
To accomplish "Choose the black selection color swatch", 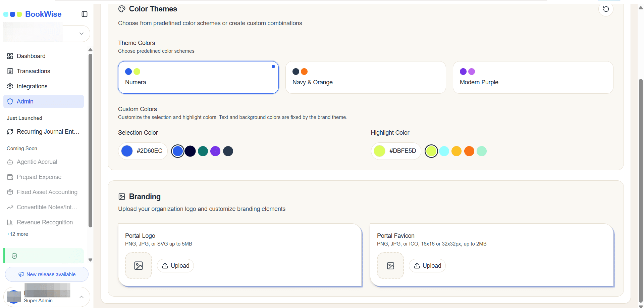I will coord(190,151).
